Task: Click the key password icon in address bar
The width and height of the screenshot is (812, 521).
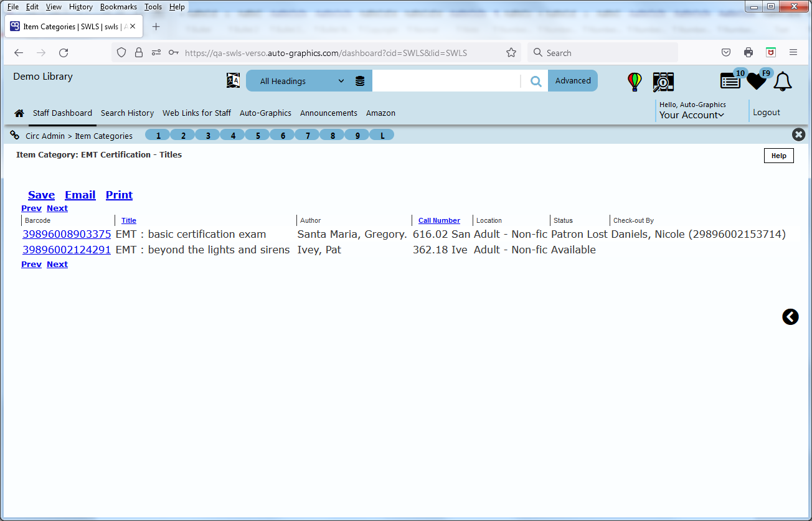Action: (x=174, y=53)
